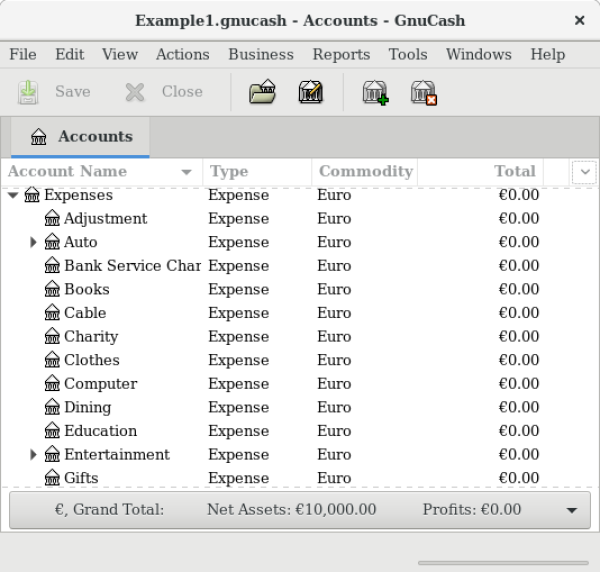Open the Business menu
The width and height of the screenshot is (600, 572).
(260, 55)
